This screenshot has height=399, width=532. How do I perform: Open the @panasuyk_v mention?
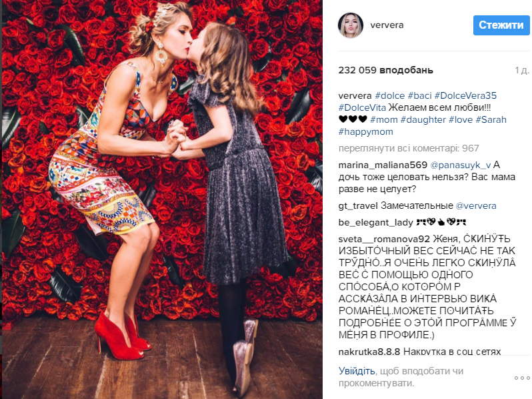point(461,165)
